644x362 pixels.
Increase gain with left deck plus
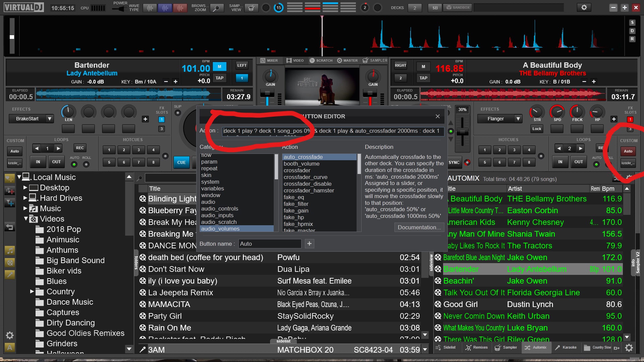[x=175, y=81]
